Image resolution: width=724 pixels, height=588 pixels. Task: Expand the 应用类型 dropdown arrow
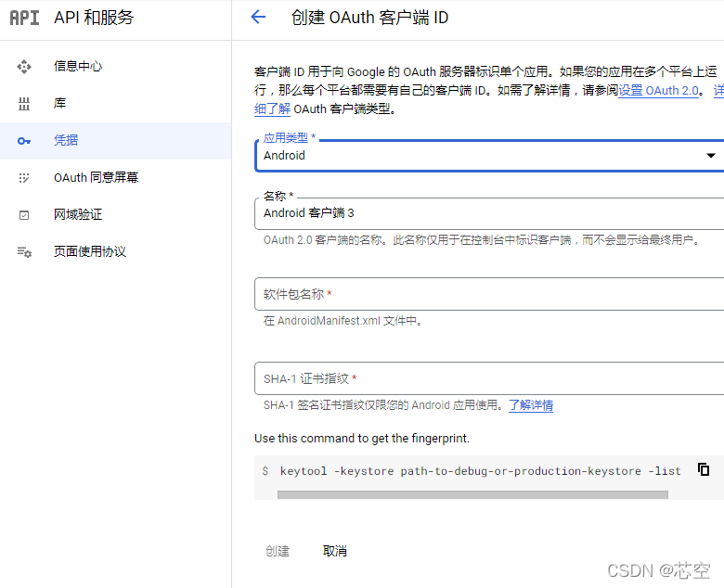[711, 156]
